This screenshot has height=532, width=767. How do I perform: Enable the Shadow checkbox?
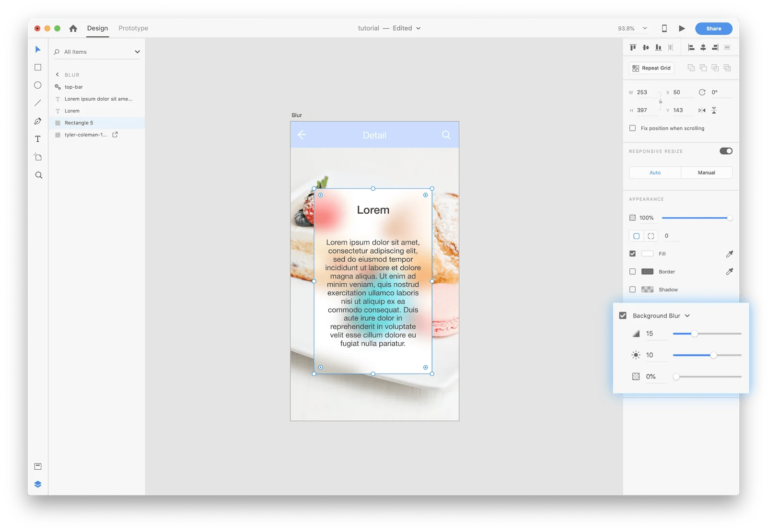[633, 289]
